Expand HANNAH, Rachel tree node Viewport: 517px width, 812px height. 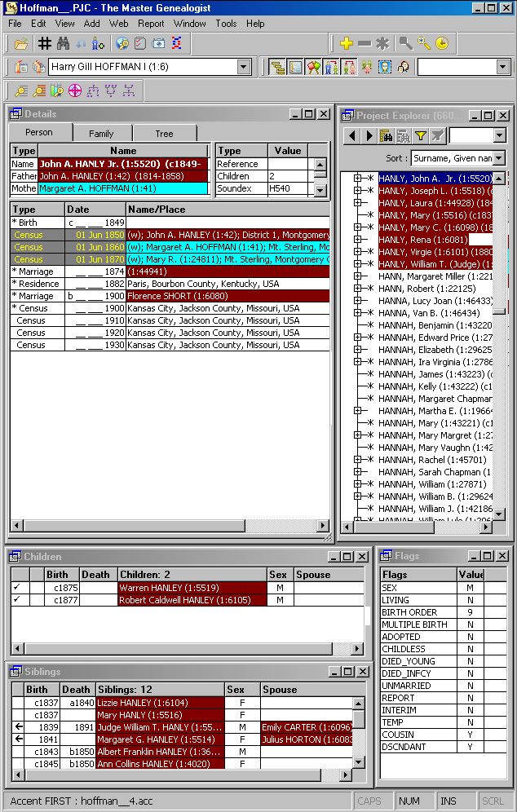click(x=357, y=459)
